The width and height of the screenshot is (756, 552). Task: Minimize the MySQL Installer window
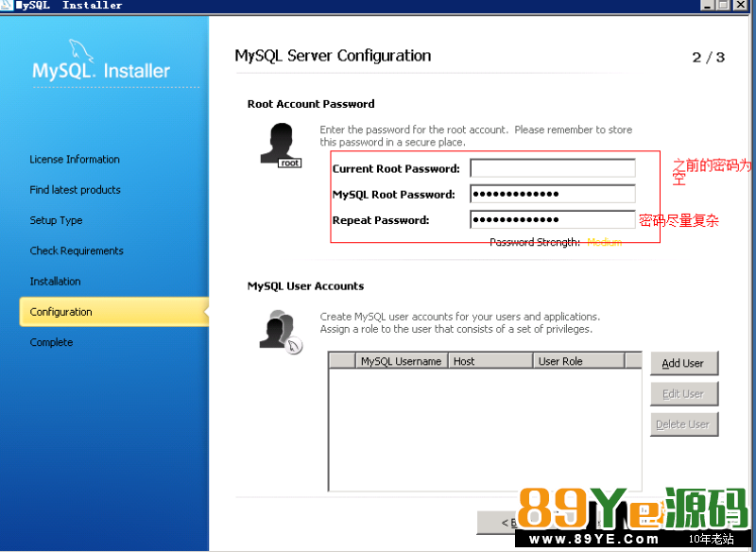tap(707, 5)
